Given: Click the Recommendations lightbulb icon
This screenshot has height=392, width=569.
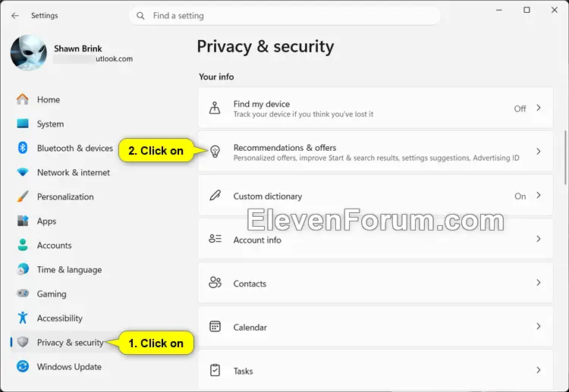Looking at the screenshot, I should [215, 152].
